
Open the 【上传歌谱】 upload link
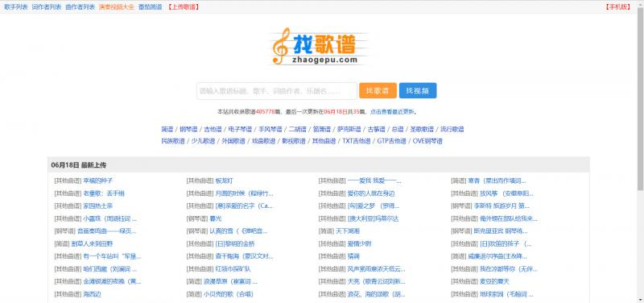184,7
